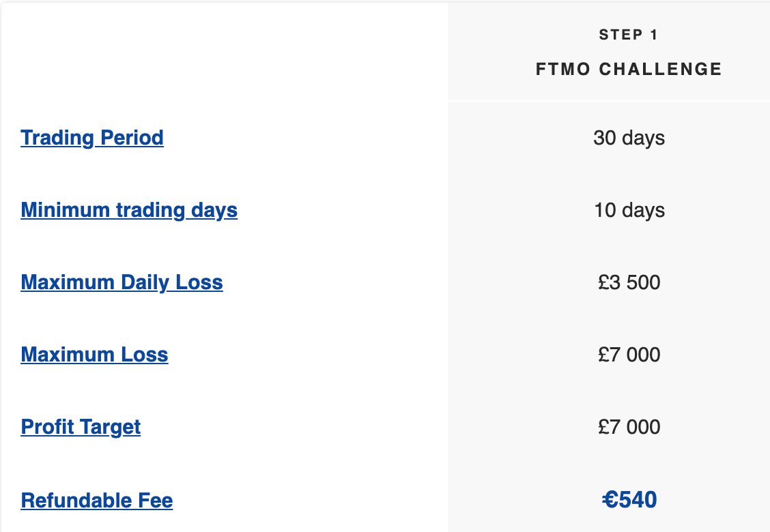Click the £7 000 profit target value
This screenshot has width=770, height=532.
(x=629, y=427)
